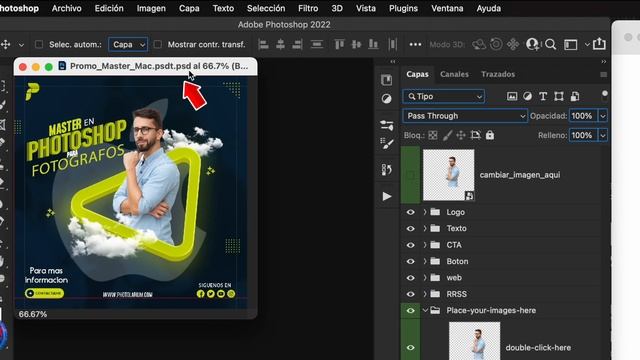The image size is (640, 360).
Task: Open the Filtro menu
Action: click(308, 8)
